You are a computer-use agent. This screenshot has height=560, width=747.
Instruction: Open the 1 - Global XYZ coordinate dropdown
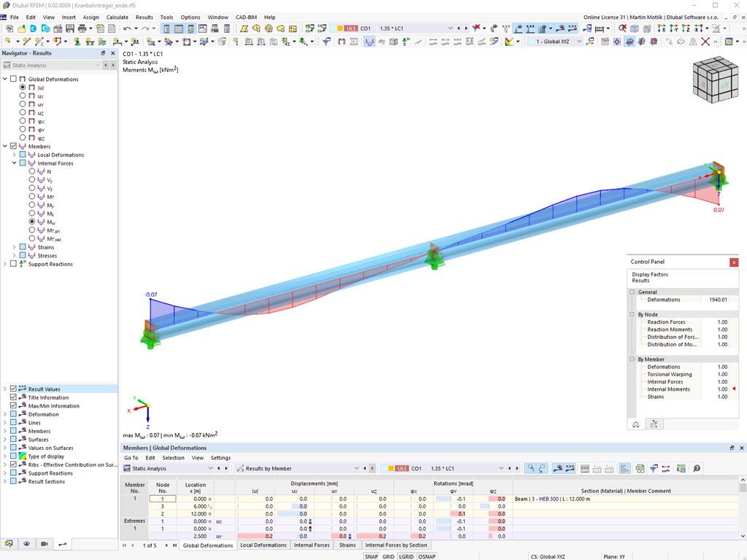[556, 42]
